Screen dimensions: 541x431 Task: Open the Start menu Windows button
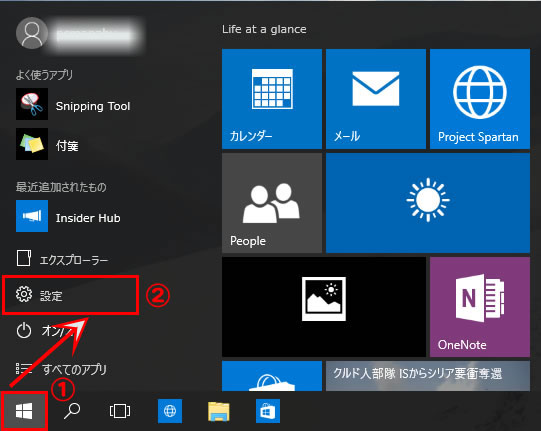pyautogui.click(x=24, y=411)
